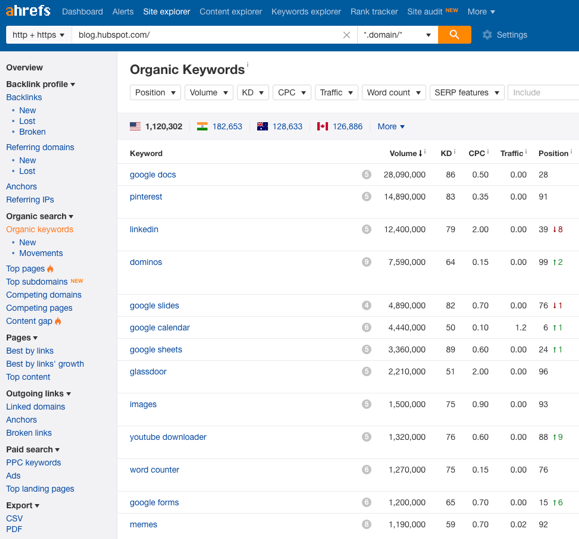This screenshot has height=539, width=579.
Task: Open PPC keywords in sidebar
Action: click(x=34, y=463)
